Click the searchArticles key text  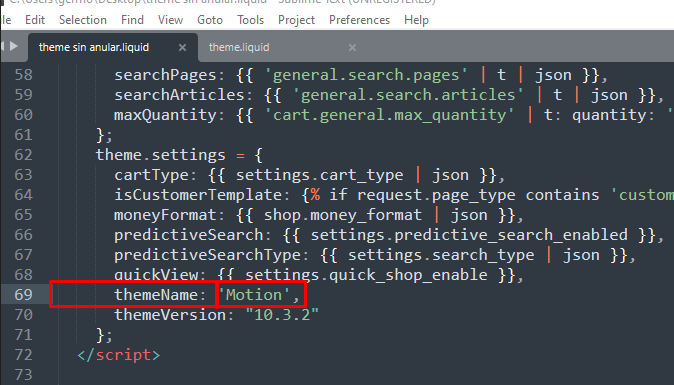coord(179,95)
